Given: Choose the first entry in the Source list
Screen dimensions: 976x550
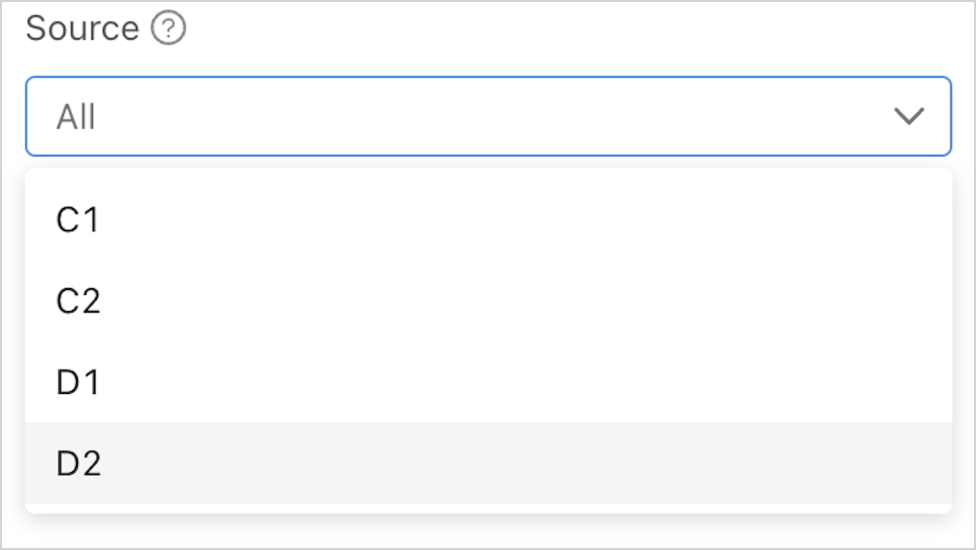Looking at the screenshot, I should point(78,220).
